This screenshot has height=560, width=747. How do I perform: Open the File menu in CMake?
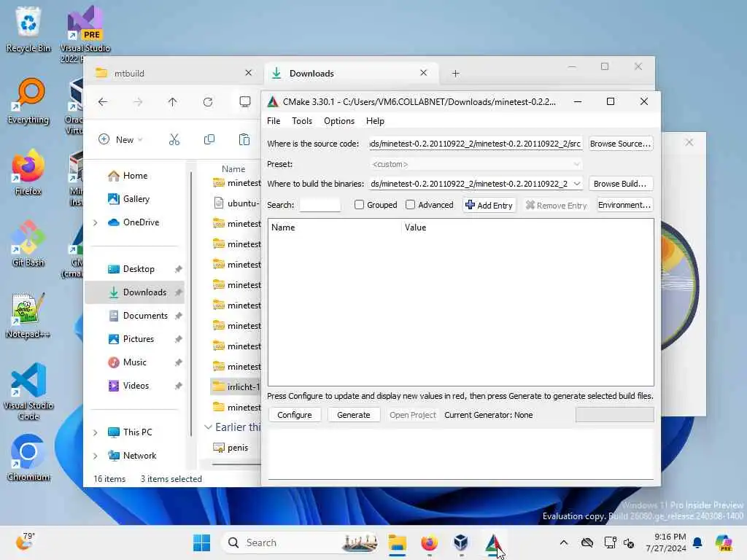(x=274, y=121)
